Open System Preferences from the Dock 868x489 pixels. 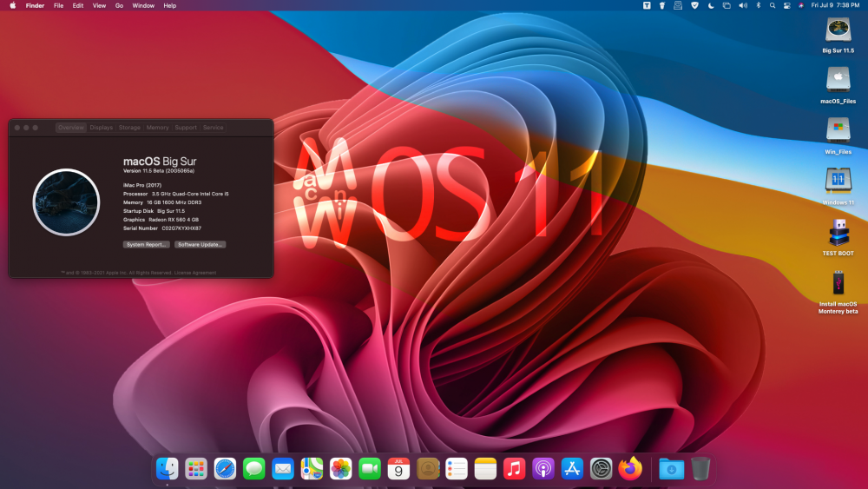601,469
